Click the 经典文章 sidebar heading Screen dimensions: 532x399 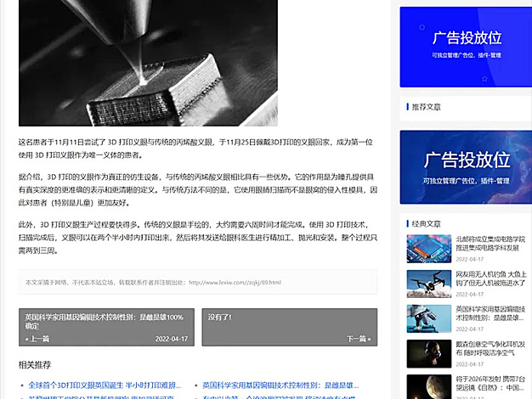(427, 223)
